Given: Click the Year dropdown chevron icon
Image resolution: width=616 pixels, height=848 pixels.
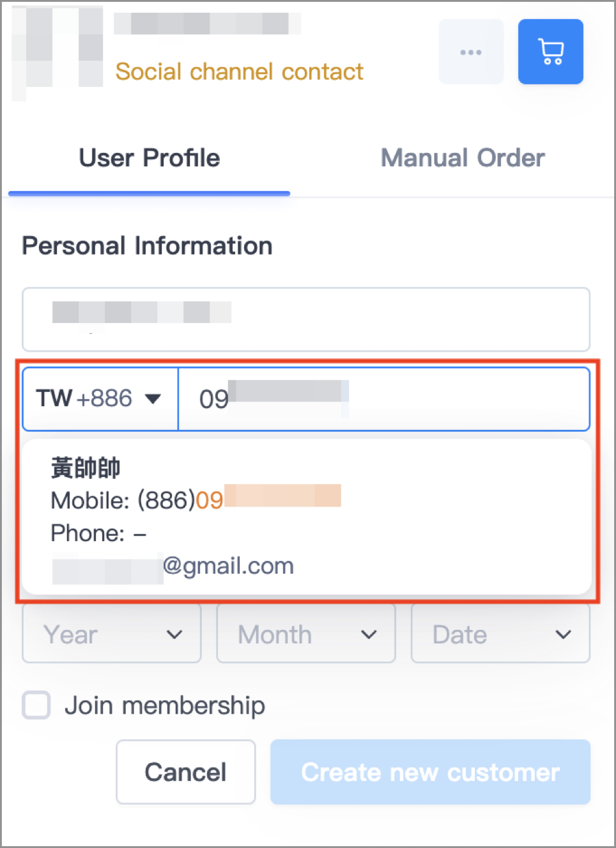Looking at the screenshot, I should [x=174, y=634].
